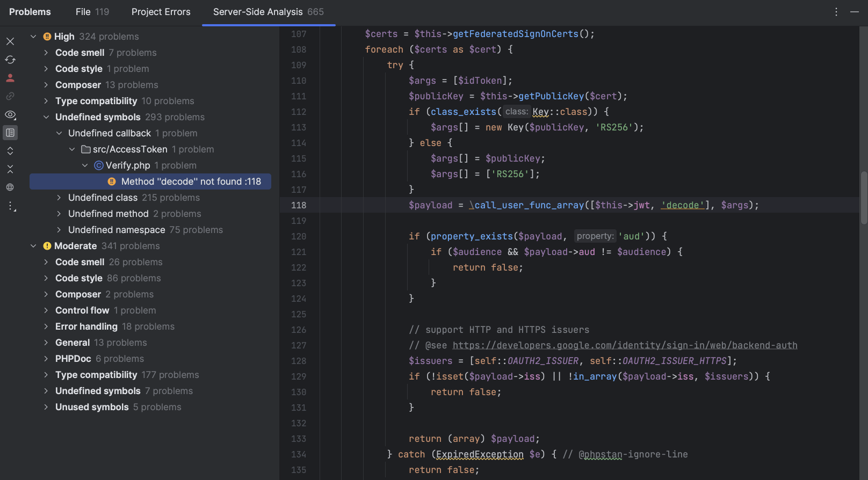Click the greyed-out link icon in sidebar
Image resolution: width=868 pixels, height=480 pixels.
tap(10, 96)
